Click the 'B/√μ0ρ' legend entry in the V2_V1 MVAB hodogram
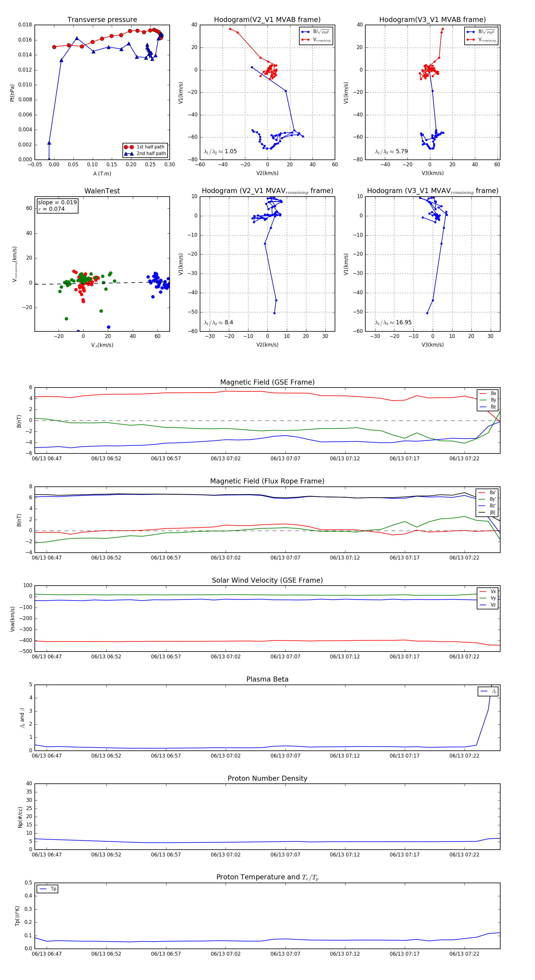 click(x=316, y=32)
